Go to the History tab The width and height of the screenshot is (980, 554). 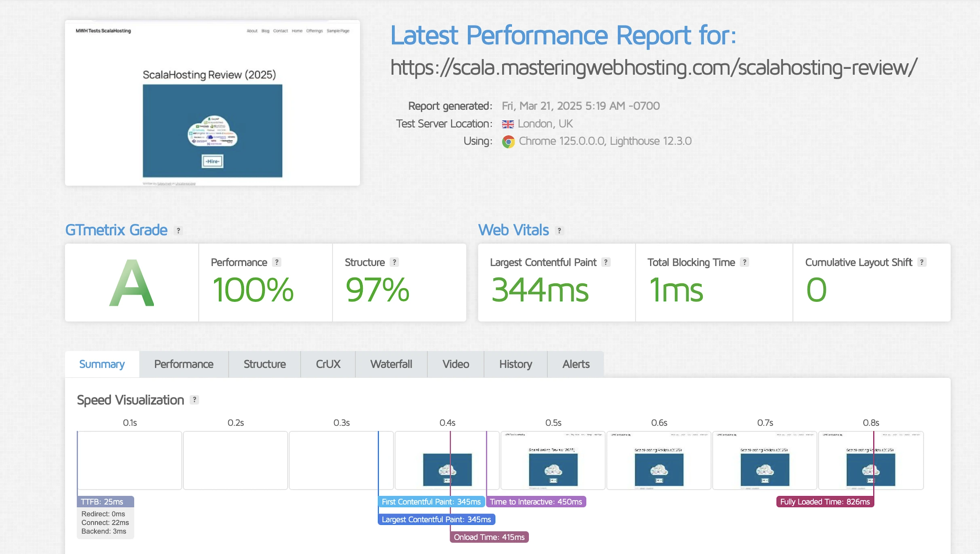pyautogui.click(x=515, y=364)
